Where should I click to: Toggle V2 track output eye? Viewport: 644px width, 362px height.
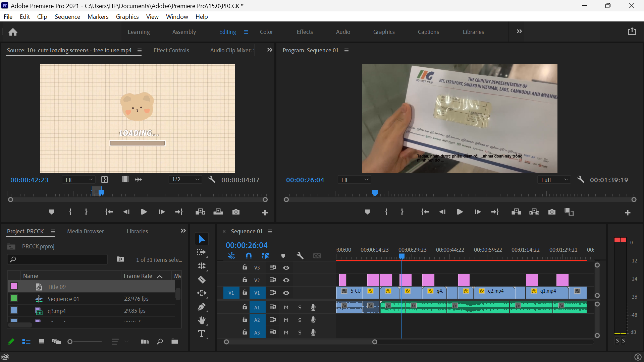click(286, 280)
